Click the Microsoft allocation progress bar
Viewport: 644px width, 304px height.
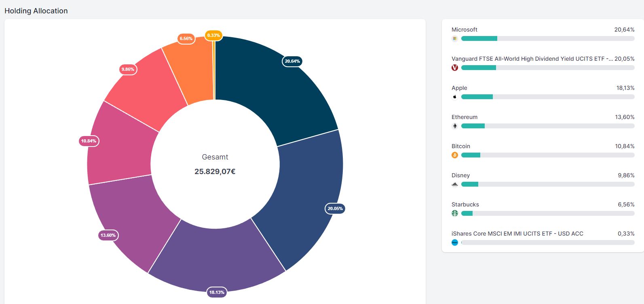click(x=548, y=38)
